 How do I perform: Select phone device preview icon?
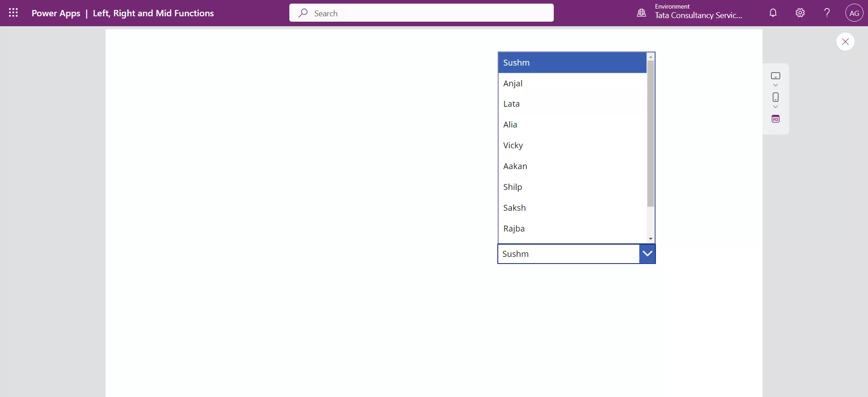[775, 97]
